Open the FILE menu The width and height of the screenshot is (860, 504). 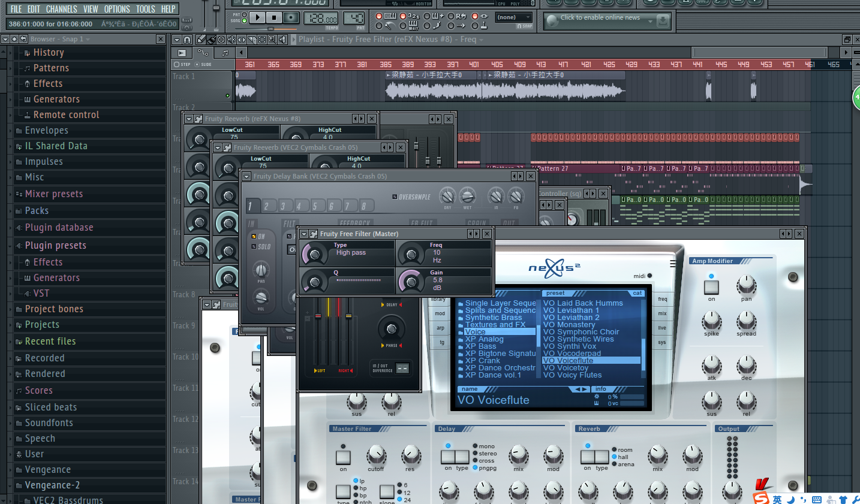pyautogui.click(x=16, y=9)
